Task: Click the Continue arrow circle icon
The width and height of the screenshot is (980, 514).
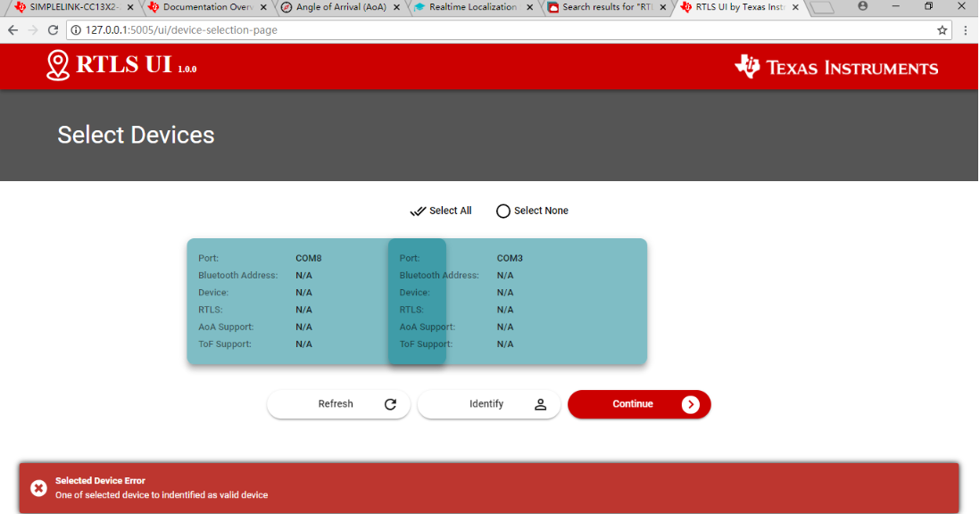Action: (691, 404)
